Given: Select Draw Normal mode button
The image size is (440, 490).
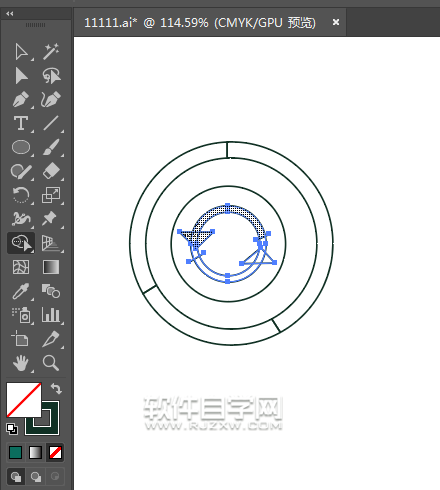Looking at the screenshot, I should pos(16,477).
